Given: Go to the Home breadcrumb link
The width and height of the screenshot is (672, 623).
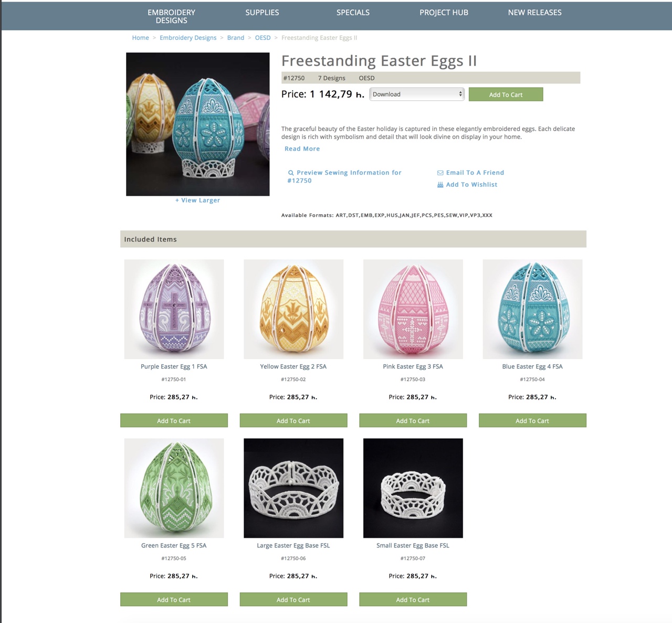Looking at the screenshot, I should coord(140,38).
